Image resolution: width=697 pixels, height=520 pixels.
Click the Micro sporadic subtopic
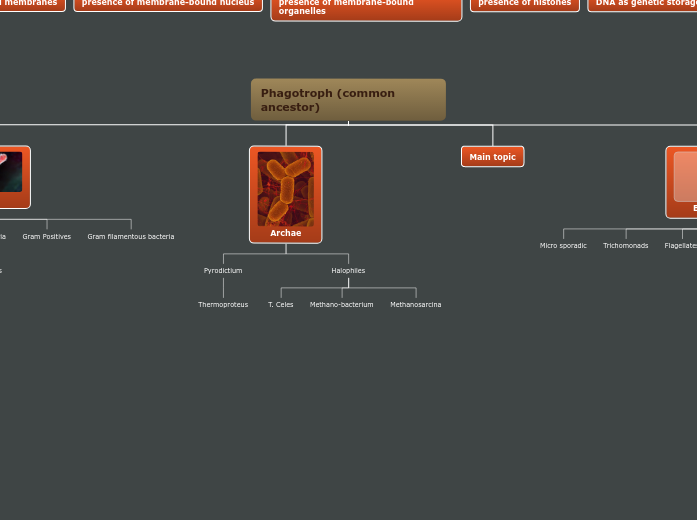(x=563, y=246)
